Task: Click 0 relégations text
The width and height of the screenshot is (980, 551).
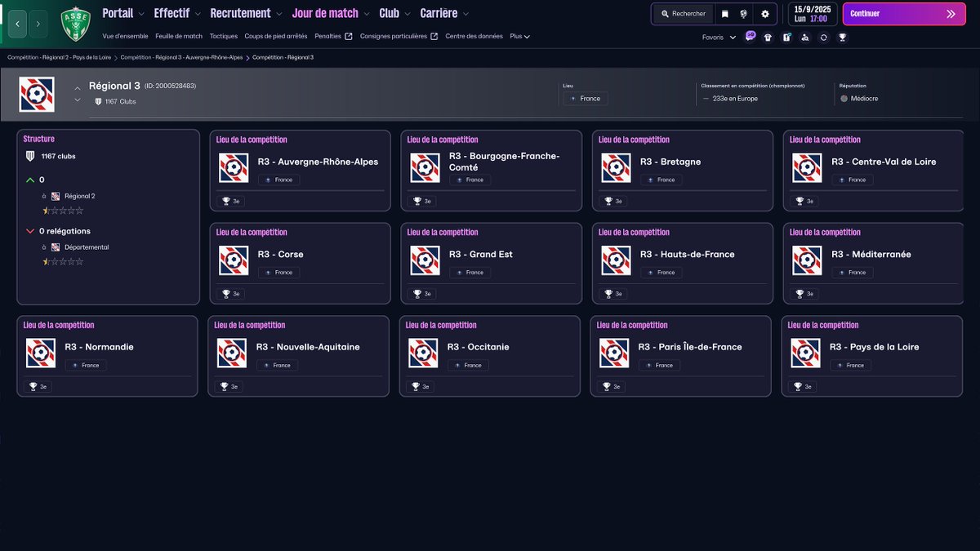Action: [x=65, y=231]
